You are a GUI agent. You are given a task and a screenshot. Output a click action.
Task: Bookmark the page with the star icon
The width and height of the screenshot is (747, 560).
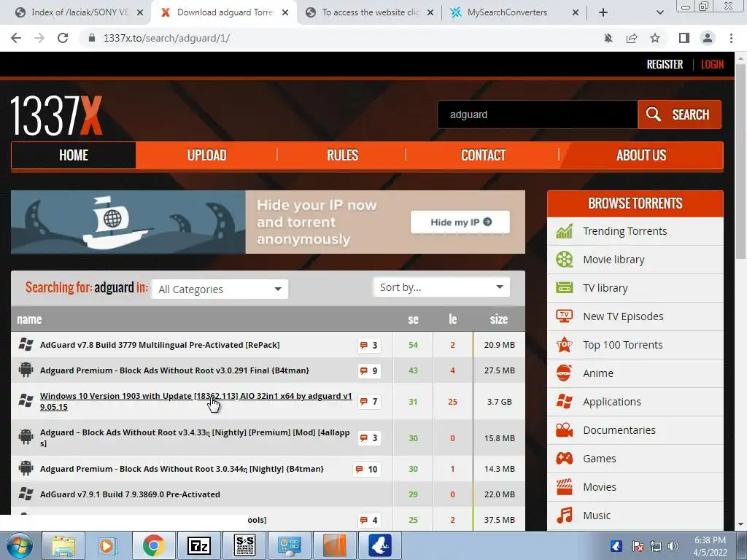655,38
